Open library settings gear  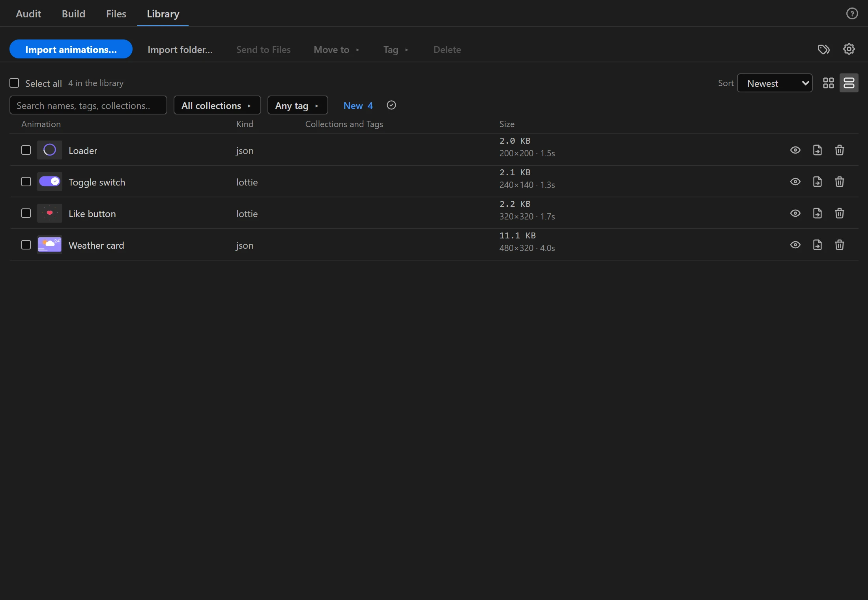[x=849, y=49]
